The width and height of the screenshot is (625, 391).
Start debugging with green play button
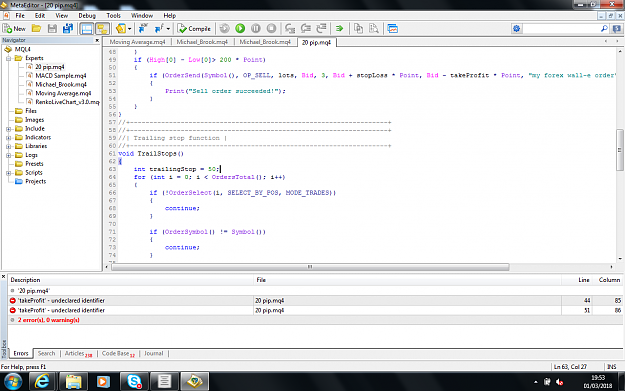tap(240, 29)
